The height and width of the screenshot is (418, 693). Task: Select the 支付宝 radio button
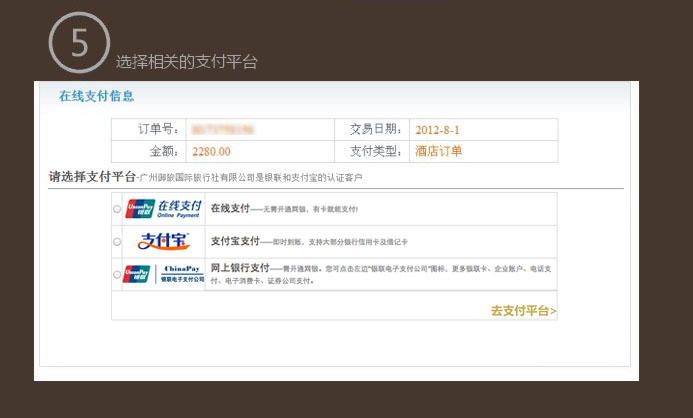tap(117, 242)
